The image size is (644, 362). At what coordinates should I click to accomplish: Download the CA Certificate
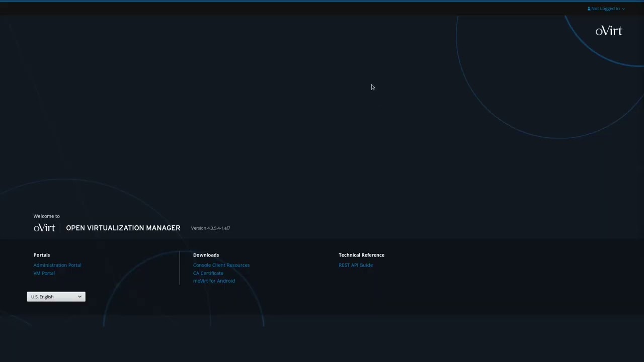(208, 273)
